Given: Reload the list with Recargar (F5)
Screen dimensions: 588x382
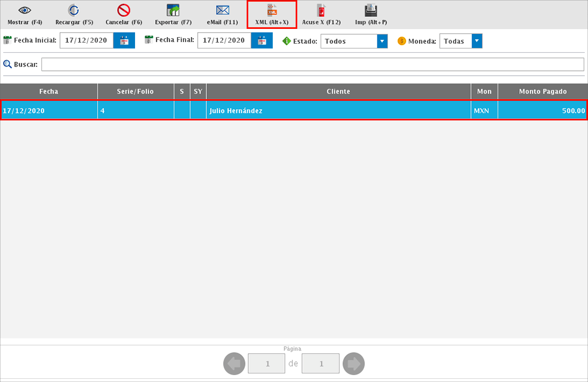Looking at the screenshot, I should point(74,11).
